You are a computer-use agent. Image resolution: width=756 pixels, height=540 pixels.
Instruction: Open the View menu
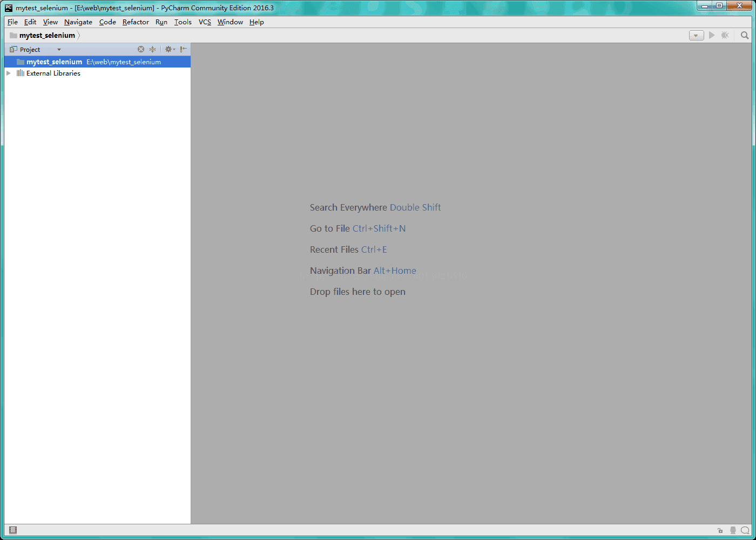click(x=50, y=22)
